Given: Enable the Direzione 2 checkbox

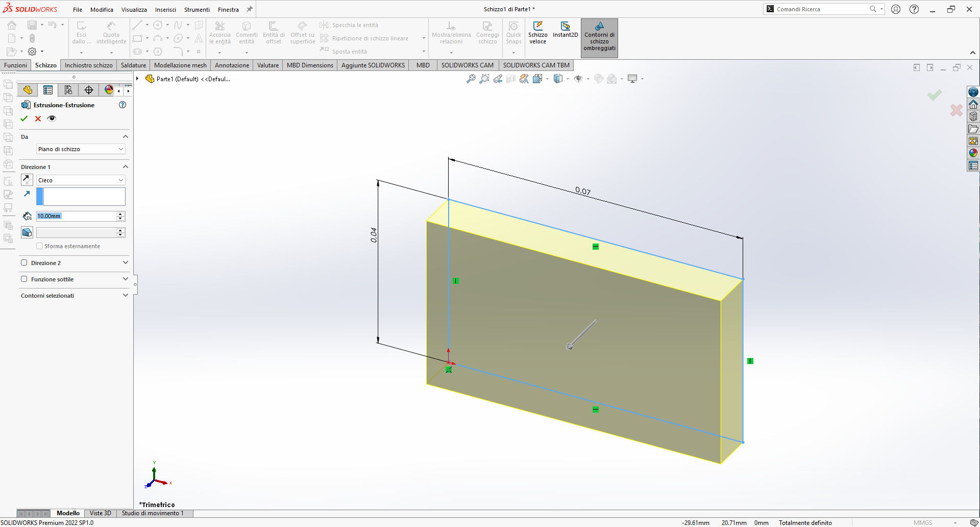Looking at the screenshot, I should coord(24,263).
